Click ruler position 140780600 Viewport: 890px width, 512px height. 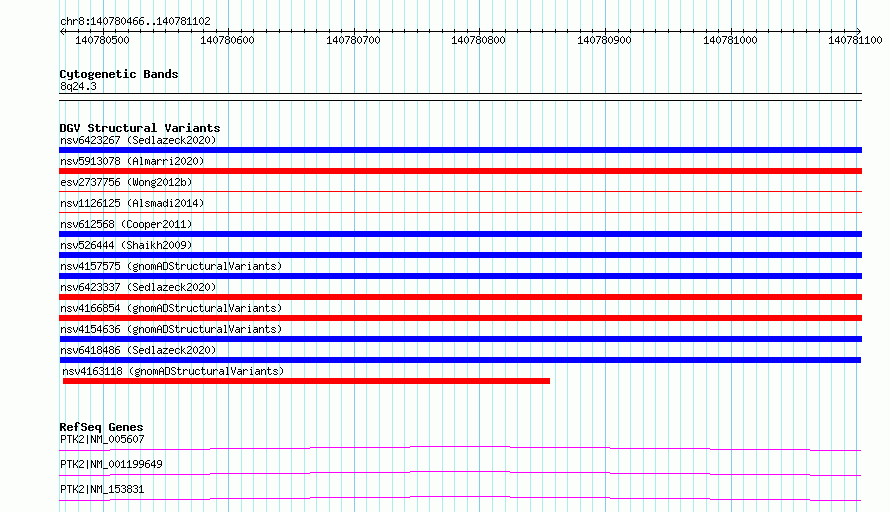click(x=227, y=40)
